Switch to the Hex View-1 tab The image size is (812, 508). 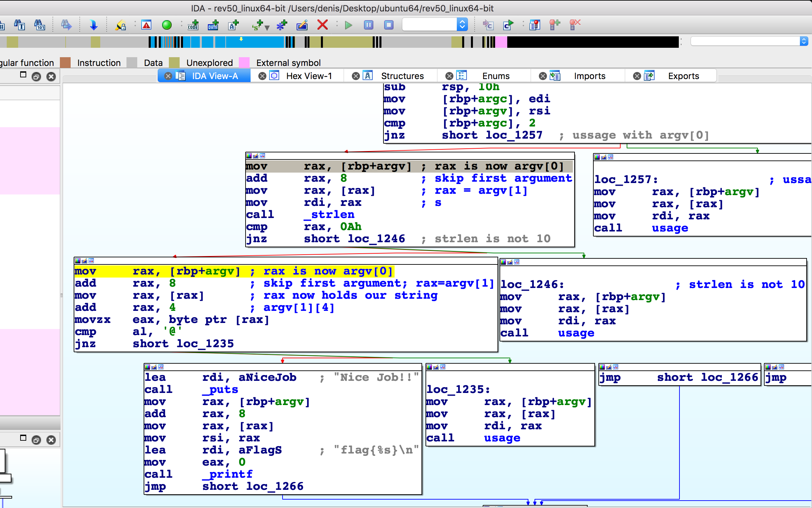pyautogui.click(x=309, y=76)
